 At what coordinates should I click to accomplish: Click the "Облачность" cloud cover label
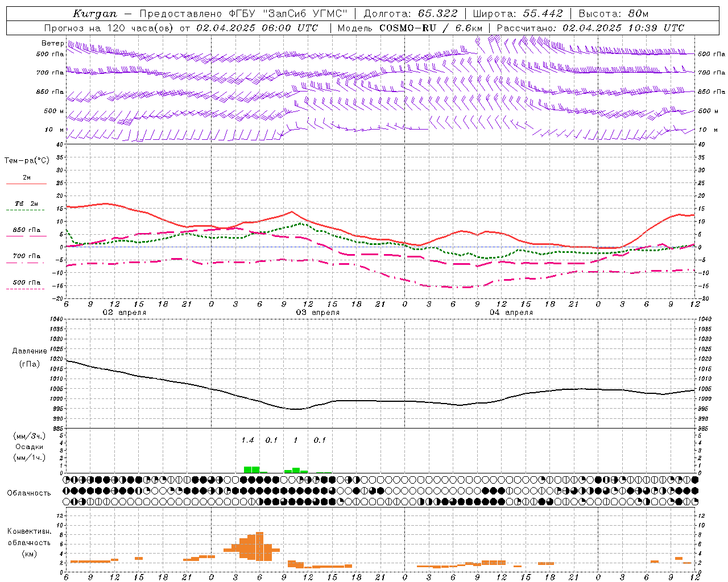pyautogui.click(x=29, y=493)
